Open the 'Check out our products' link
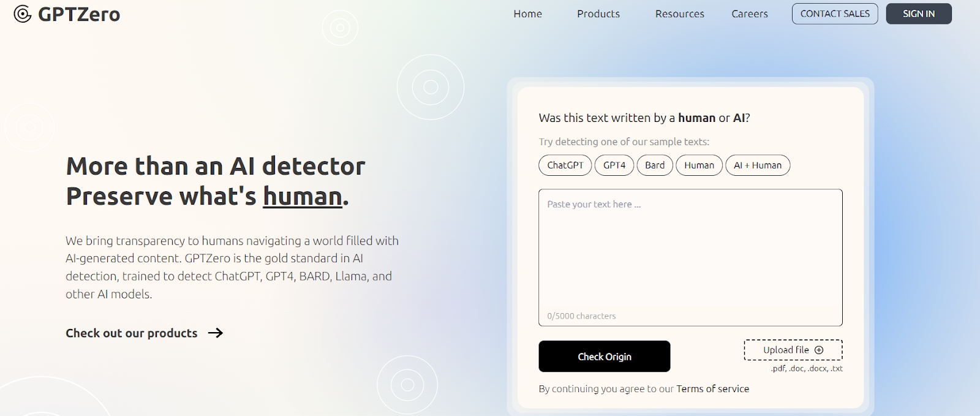 point(145,333)
